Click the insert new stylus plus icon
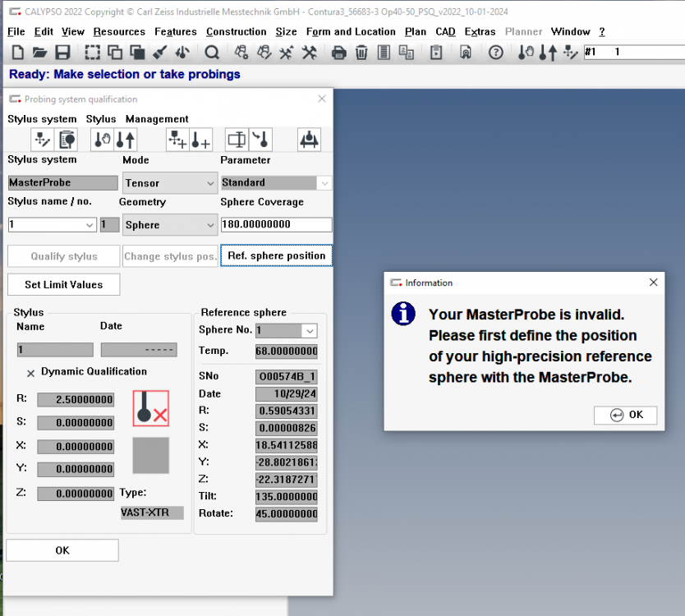This screenshot has width=685, height=616. (201, 140)
